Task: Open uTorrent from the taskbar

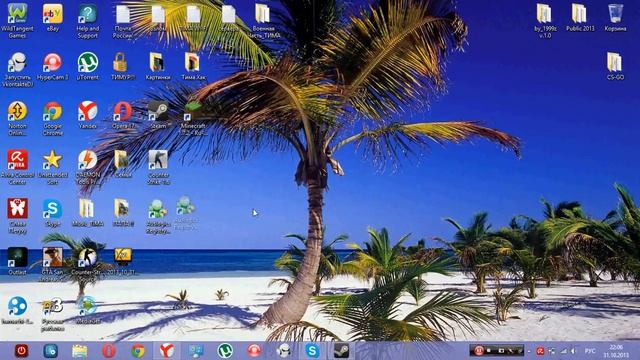Action: coord(225,351)
